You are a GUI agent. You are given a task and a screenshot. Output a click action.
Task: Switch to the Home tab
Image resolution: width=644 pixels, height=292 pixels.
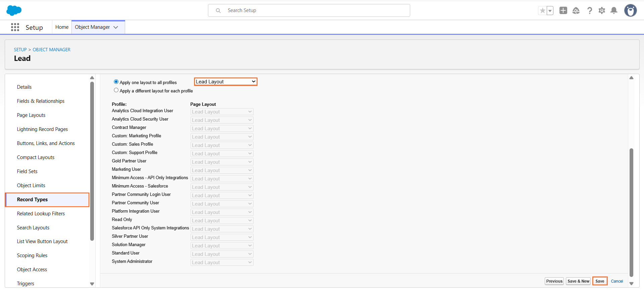point(62,27)
